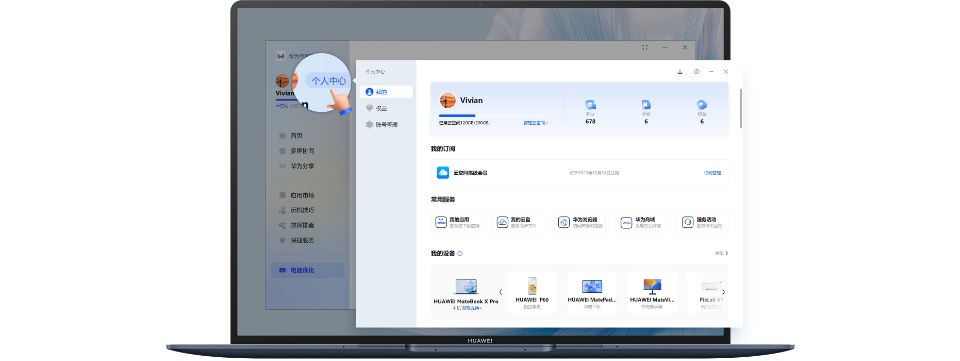Click the Vivian name in profile card
960x361 pixels.
pyautogui.click(x=471, y=100)
